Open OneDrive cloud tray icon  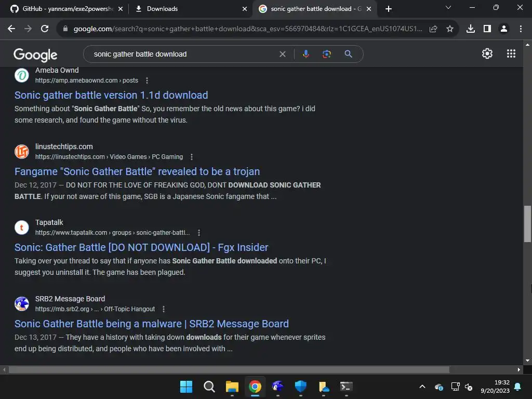pos(438,387)
